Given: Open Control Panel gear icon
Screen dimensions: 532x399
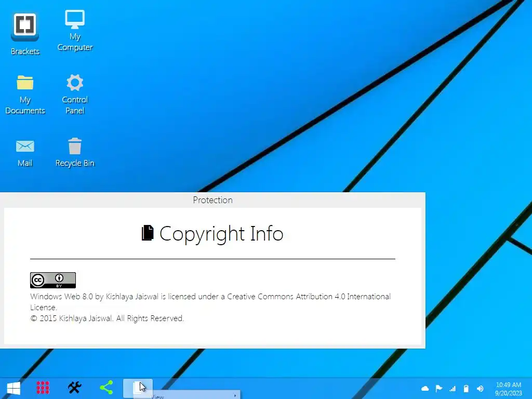Looking at the screenshot, I should pos(75,95).
